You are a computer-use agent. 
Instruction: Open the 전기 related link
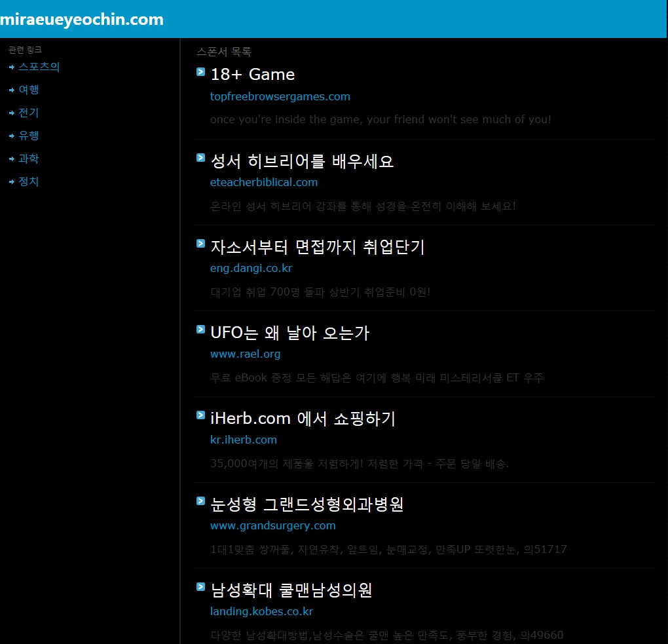pyautogui.click(x=29, y=113)
